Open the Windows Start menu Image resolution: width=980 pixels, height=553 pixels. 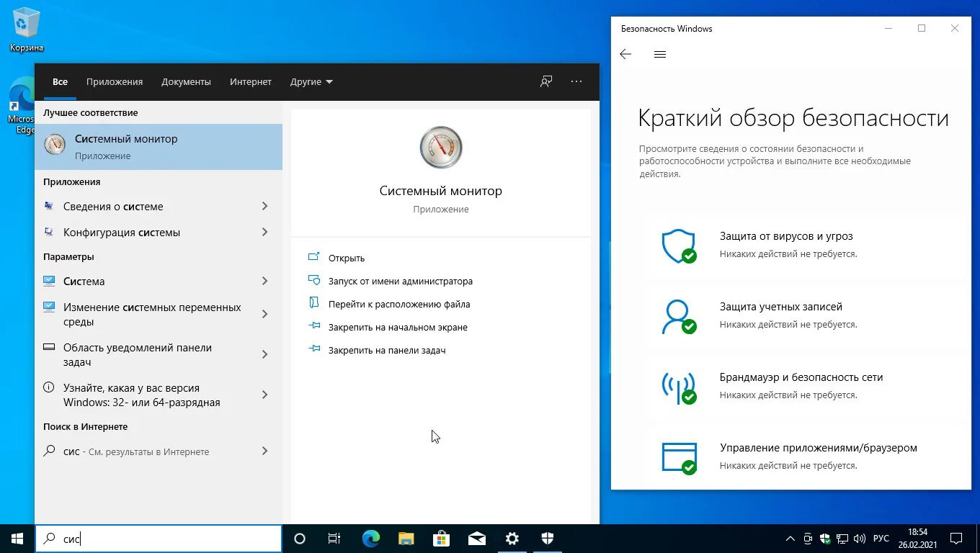point(17,539)
